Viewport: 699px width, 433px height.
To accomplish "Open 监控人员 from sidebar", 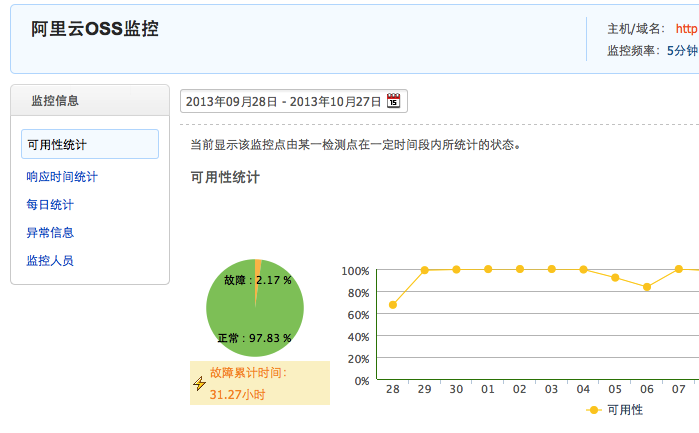I will pos(50,261).
